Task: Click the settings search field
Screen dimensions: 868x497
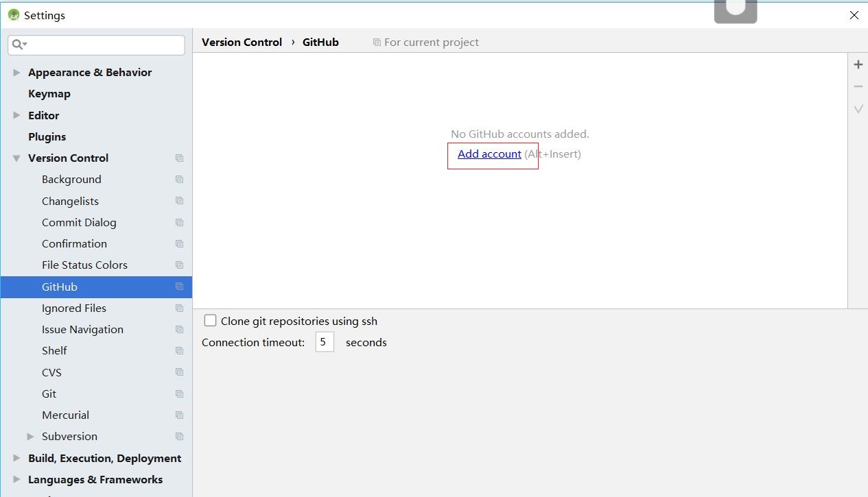Action: point(96,45)
